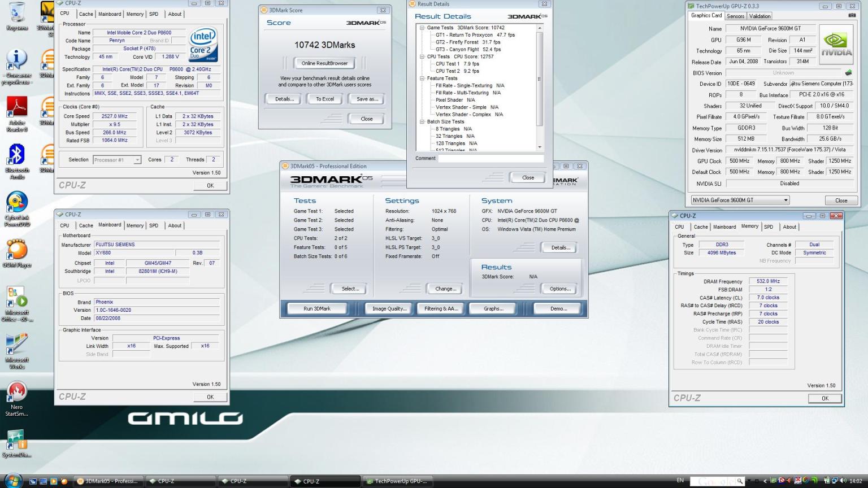Viewport: 868px width, 488px height.
Task: Open SystemDiagnostics desktop shortcut
Action: click(x=17, y=443)
